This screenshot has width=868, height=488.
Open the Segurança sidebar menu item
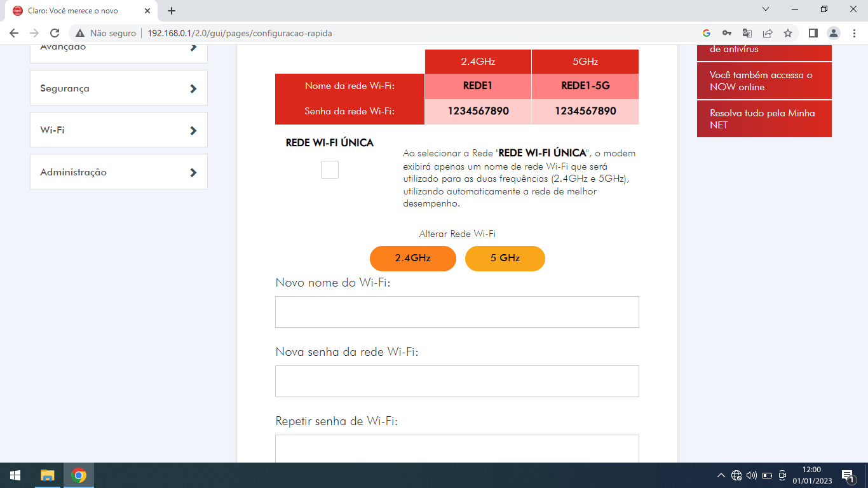tap(119, 88)
